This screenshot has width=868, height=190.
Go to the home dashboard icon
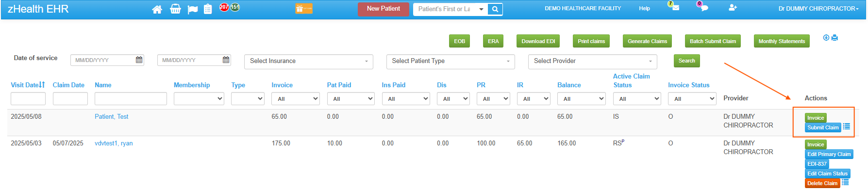[x=157, y=9]
